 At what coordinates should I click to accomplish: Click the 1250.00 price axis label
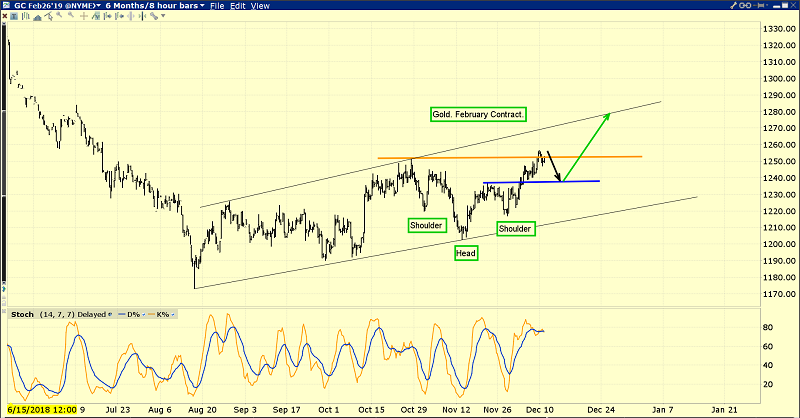coord(780,161)
